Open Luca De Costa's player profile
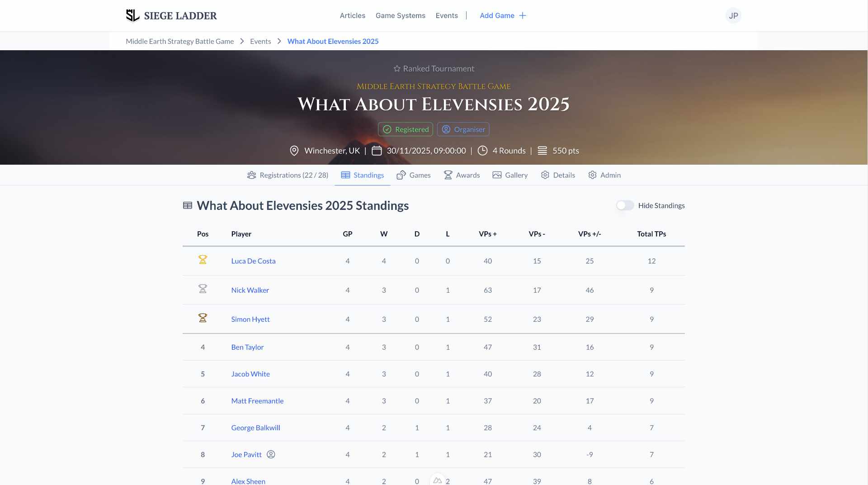This screenshot has width=868, height=485. tap(253, 261)
